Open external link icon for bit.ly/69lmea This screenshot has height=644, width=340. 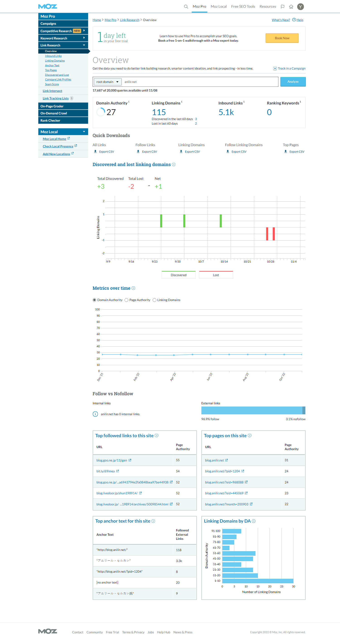click(x=118, y=471)
